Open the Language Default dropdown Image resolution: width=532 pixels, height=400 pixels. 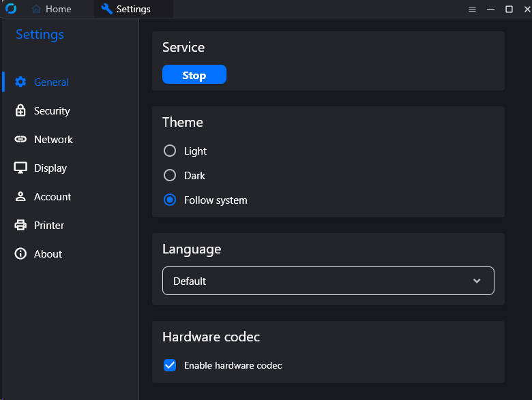pos(328,281)
